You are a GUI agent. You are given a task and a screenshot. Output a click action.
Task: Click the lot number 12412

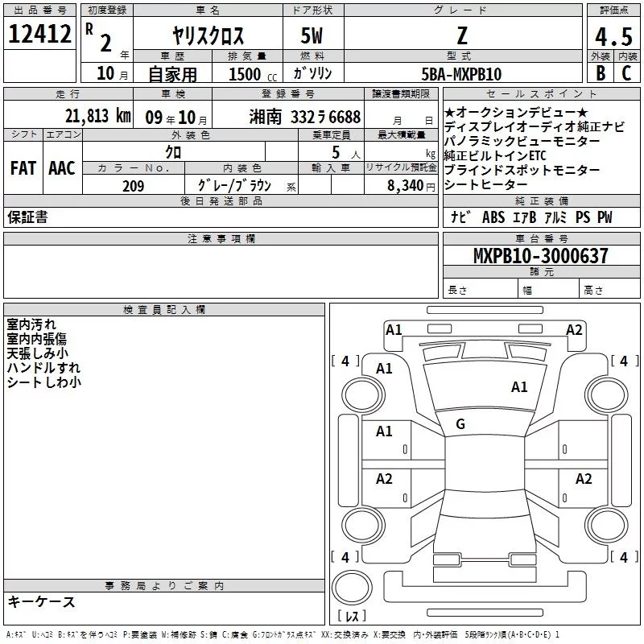39,34
